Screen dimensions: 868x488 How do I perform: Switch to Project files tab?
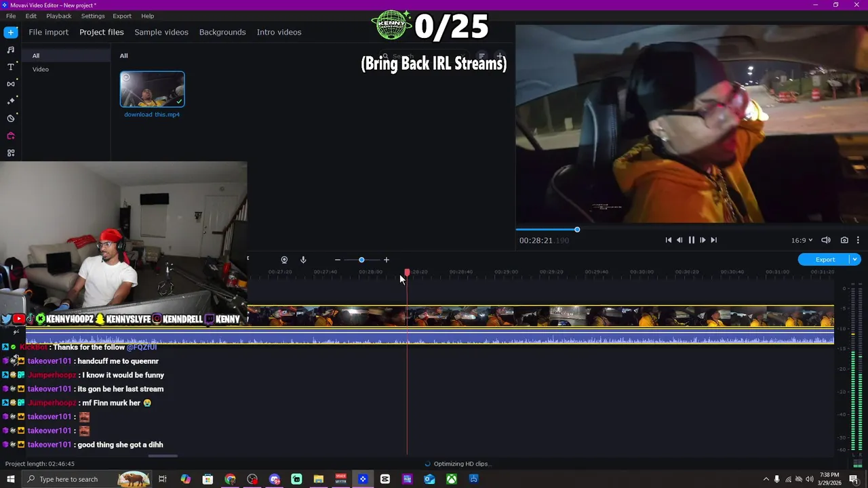click(102, 32)
